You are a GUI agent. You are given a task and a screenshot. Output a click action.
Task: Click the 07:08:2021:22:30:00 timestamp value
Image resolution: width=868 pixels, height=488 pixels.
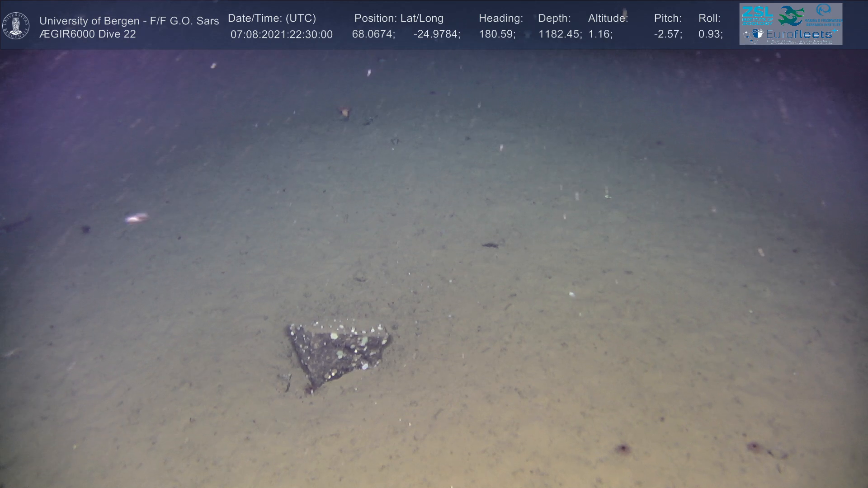281,35
